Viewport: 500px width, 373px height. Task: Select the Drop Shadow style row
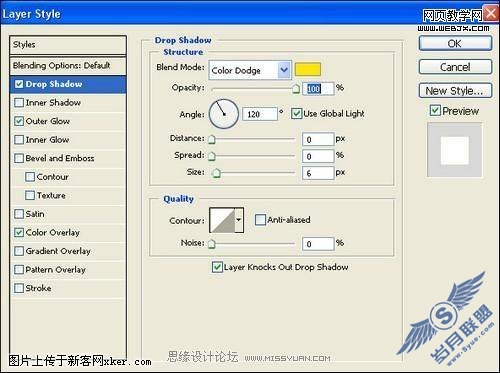pos(68,84)
